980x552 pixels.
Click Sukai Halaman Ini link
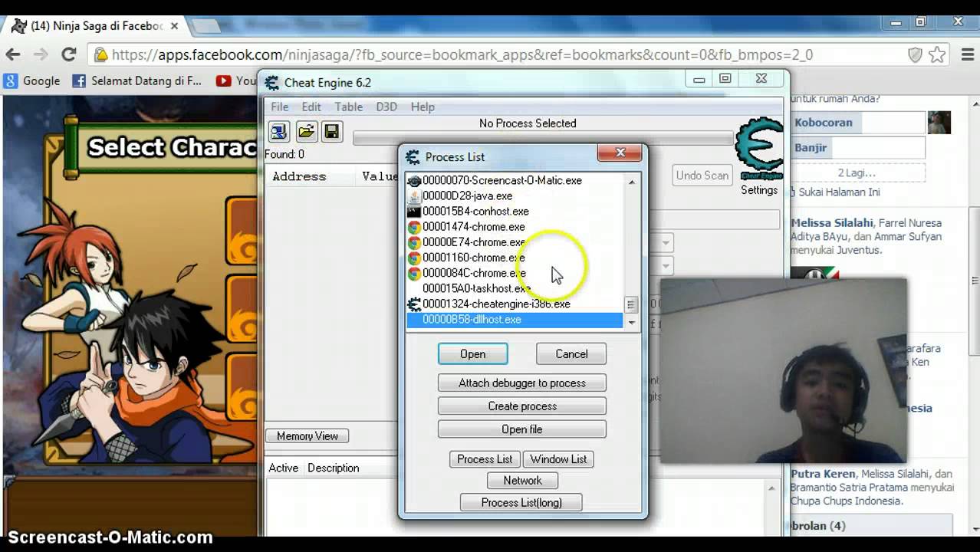(839, 192)
